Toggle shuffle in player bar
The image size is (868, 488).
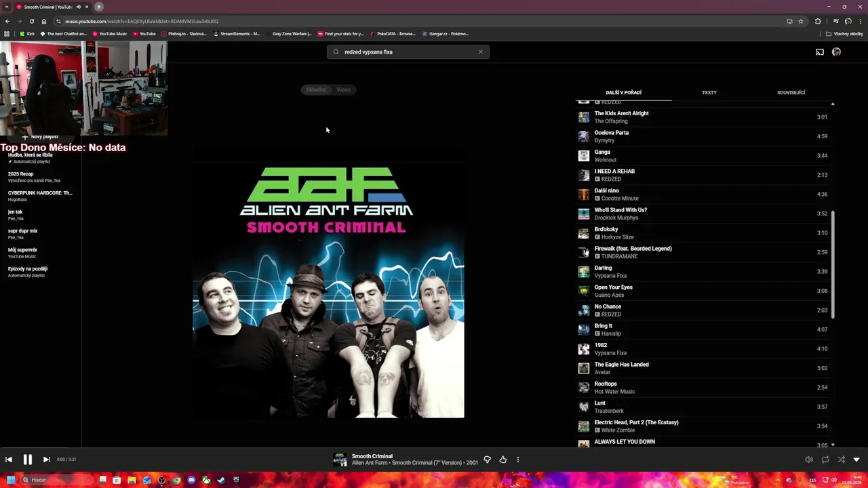pos(841,460)
